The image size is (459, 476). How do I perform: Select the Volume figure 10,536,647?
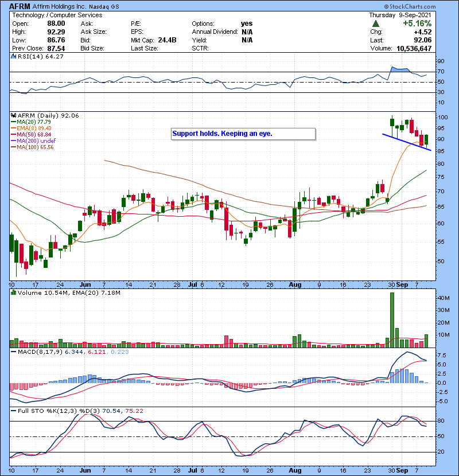click(x=414, y=48)
